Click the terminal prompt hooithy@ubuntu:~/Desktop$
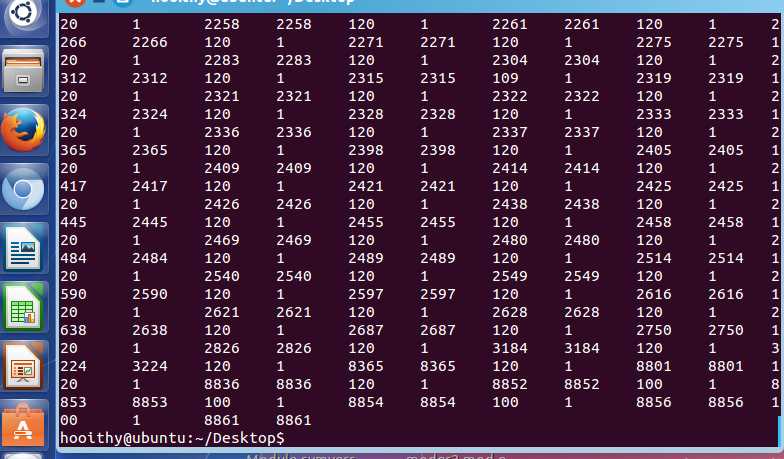784x459 pixels. pos(172,438)
